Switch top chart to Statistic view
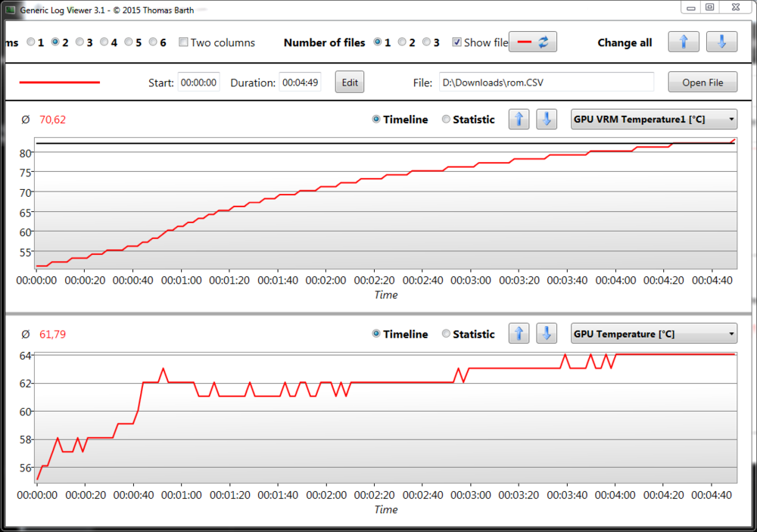757x532 pixels. coord(446,120)
